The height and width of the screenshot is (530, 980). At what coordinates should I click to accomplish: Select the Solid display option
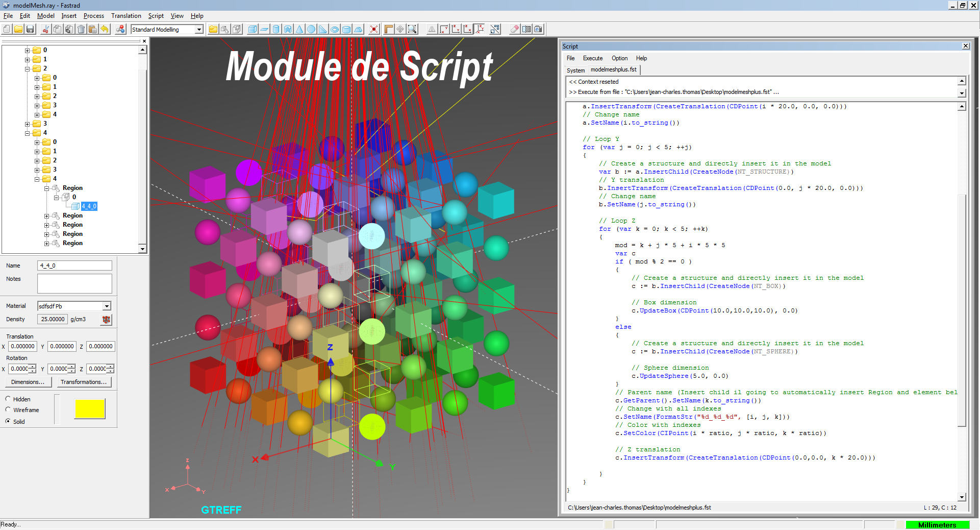pyautogui.click(x=8, y=421)
